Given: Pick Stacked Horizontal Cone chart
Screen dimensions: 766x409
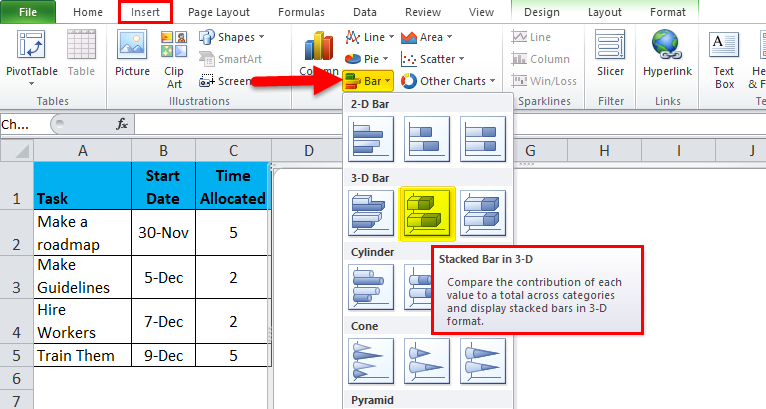Looking at the screenshot, I should tap(427, 361).
